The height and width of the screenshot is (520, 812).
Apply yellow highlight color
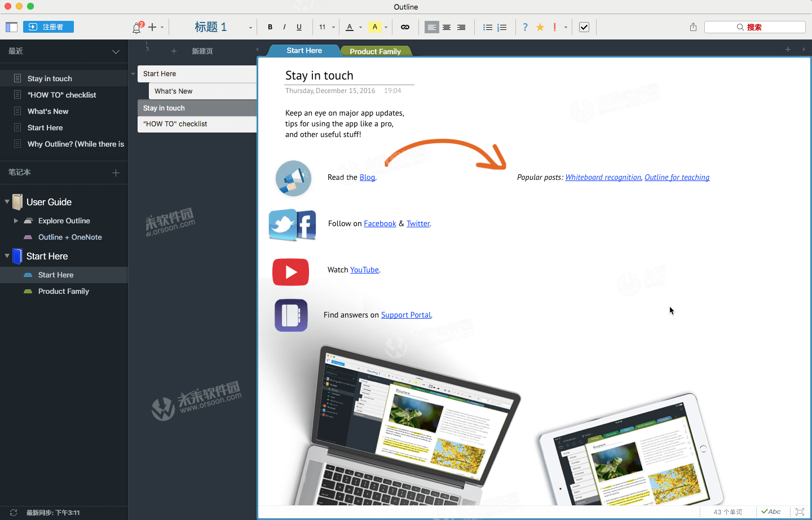click(x=375, y=27)
